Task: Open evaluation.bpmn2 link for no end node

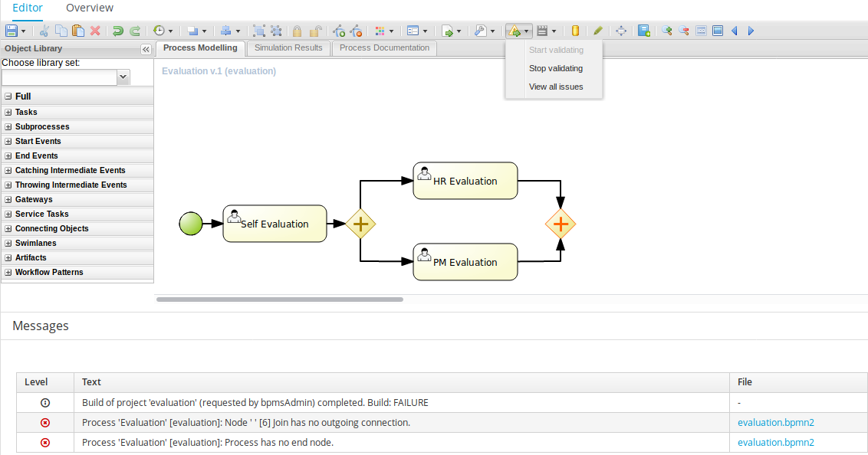Action: tap(775, 442)
